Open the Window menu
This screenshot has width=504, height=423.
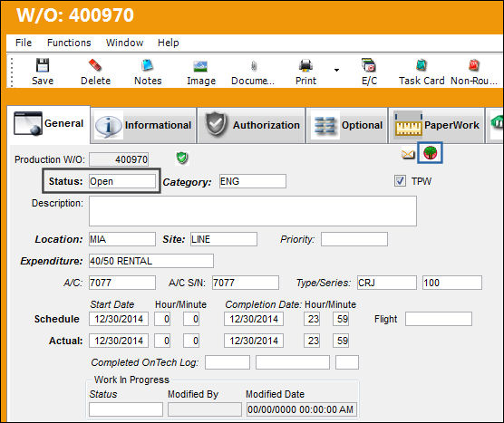[x=125, y=43]
